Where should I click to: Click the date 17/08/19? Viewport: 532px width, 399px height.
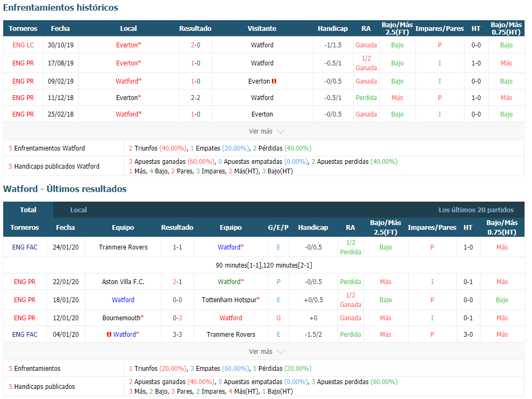[61, 63]
